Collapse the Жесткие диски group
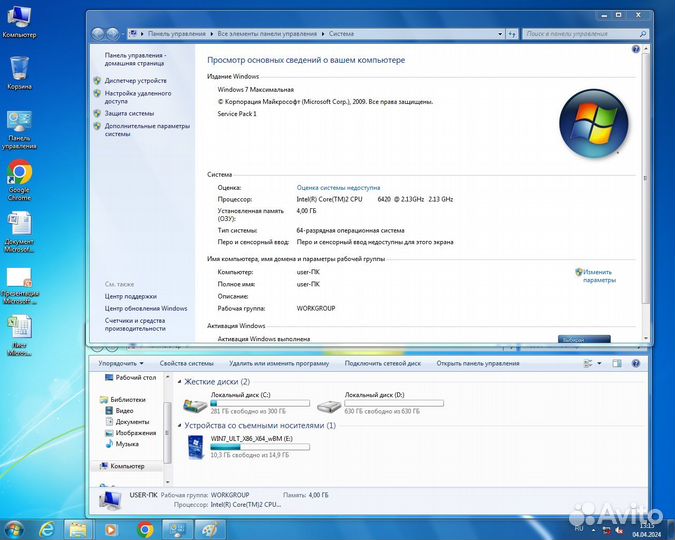 180,382
